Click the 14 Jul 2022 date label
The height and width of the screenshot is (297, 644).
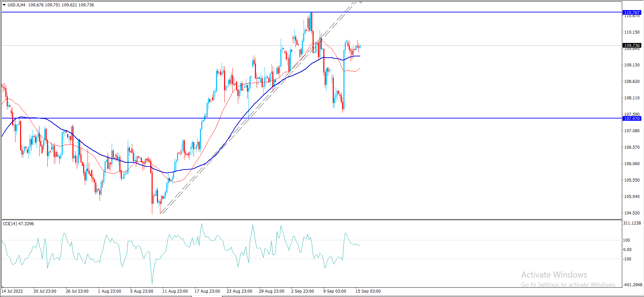pyautogui.click(x=12, y=291)
